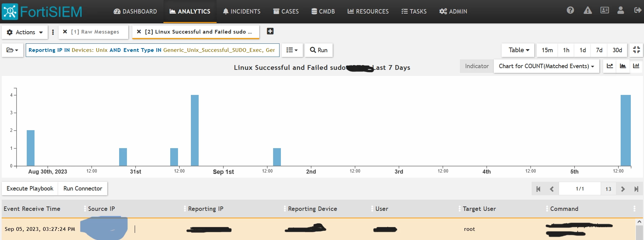Add a new query tab
The width and height of the screenshot is (644, 240).
[270, 31]
